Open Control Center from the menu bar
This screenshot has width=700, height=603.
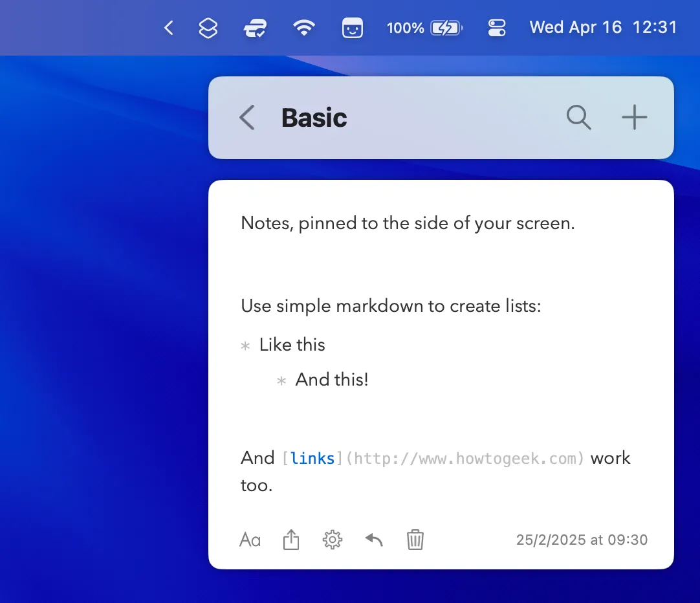point(496,28)
